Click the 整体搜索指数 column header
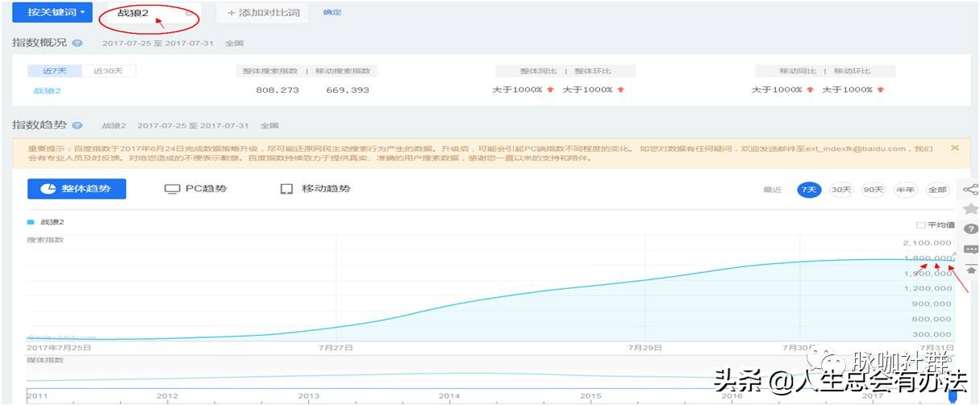This screenshot has height=406, width=980. point(270,71)
